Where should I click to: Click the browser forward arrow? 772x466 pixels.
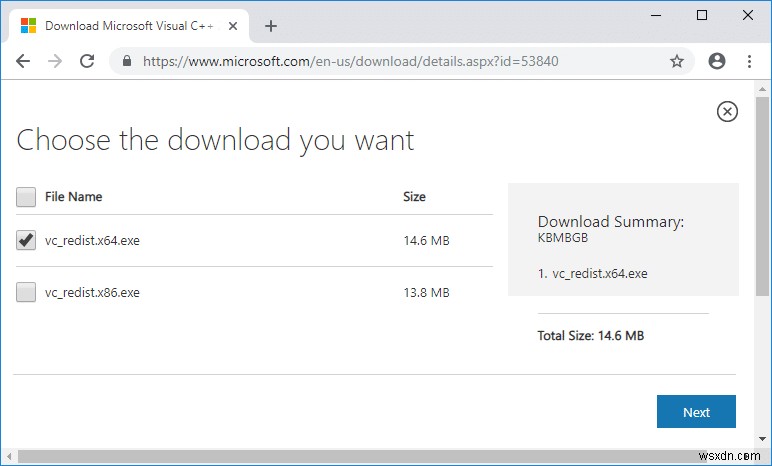click(x=55, y=61)
